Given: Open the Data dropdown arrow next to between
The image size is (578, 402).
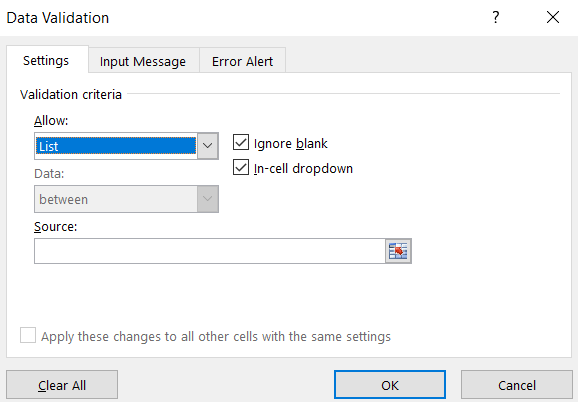Looking at the screenshot, I should (208, 199).
